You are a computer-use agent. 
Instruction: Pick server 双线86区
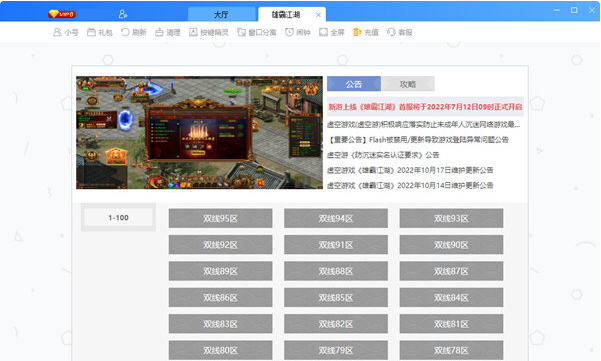click(x=220, y=298)
